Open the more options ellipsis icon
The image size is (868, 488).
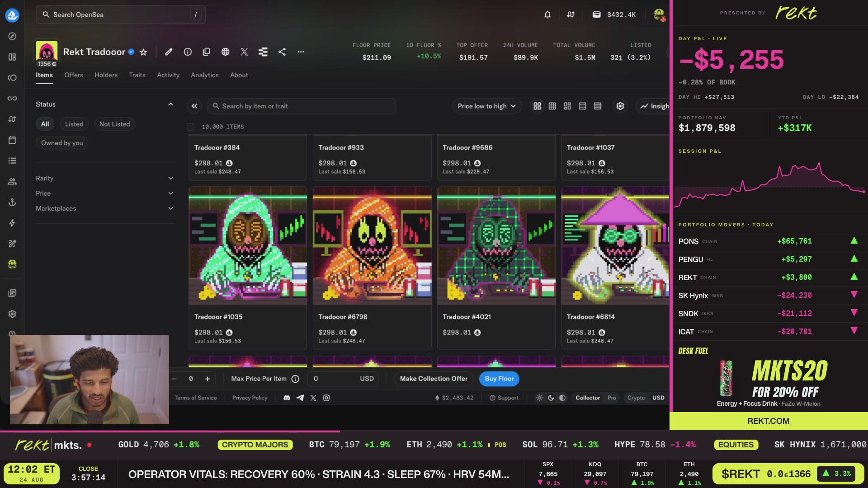(x=301, y=52)
